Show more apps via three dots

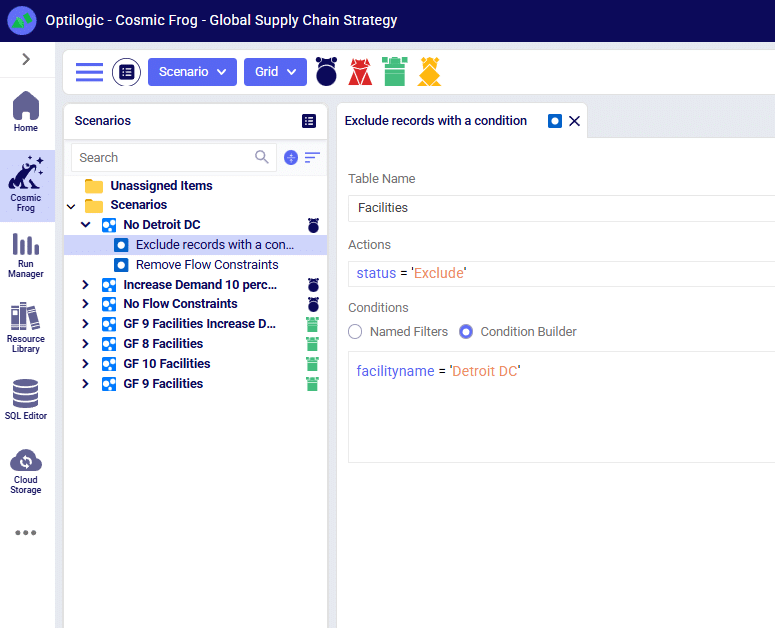click(x=26, y=533)
